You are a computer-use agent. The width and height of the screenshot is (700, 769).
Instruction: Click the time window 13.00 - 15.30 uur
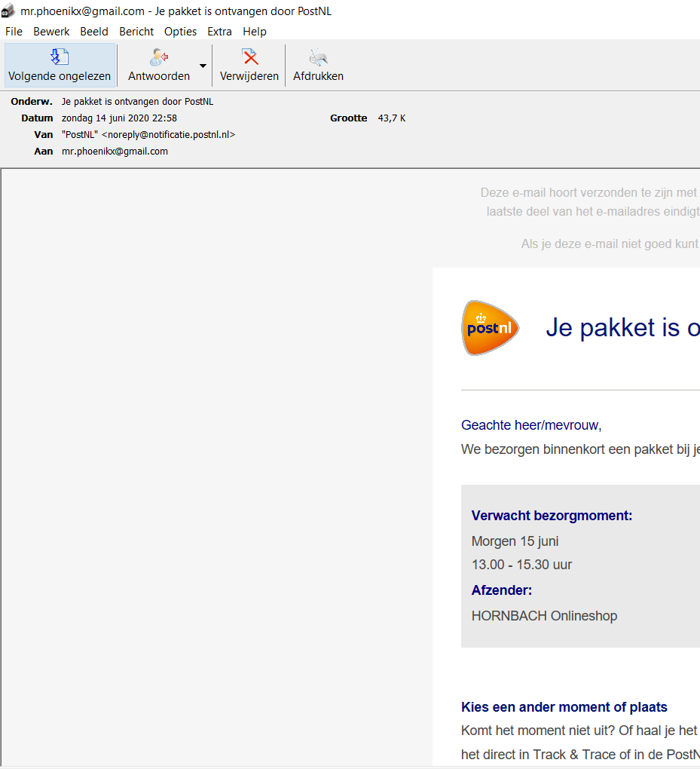[521, 565]
